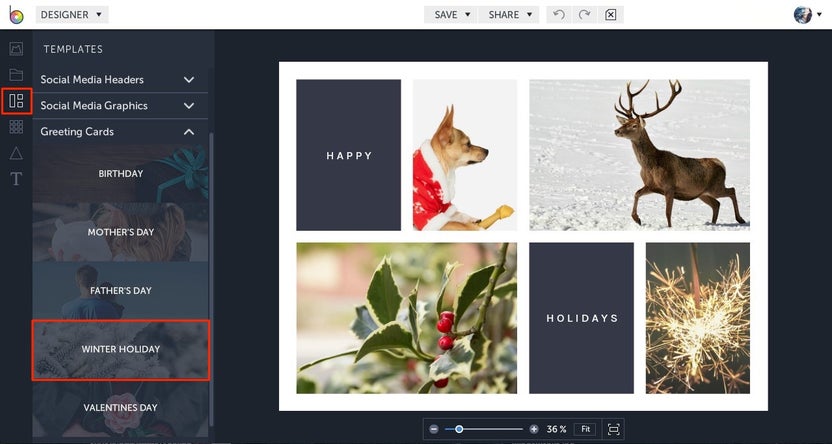Open the user profile avatar menu
The height and width of the screenshot is (444, 832).
click(x=807, y=15)
